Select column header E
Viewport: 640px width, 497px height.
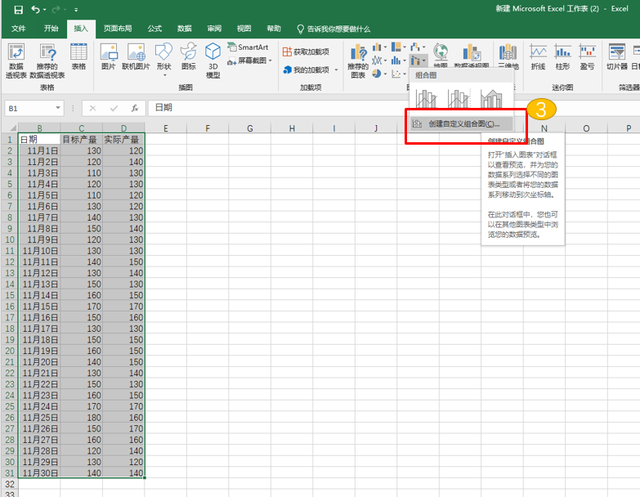point(164,129)
